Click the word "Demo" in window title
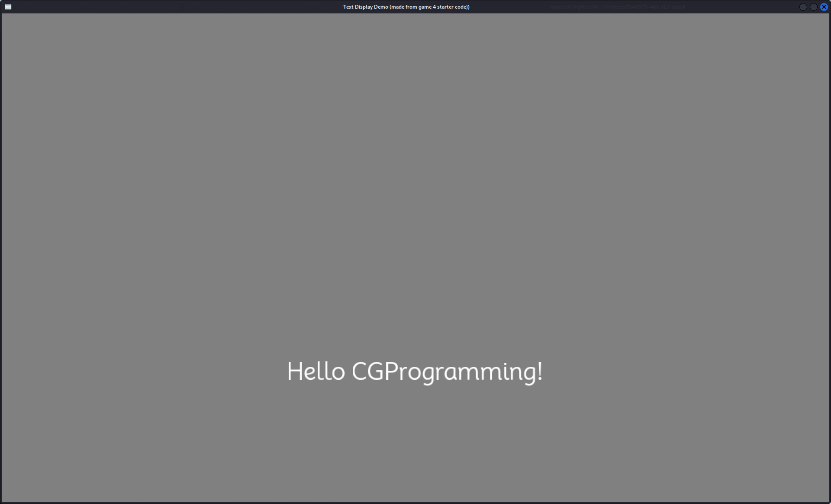 click(381, 7)
